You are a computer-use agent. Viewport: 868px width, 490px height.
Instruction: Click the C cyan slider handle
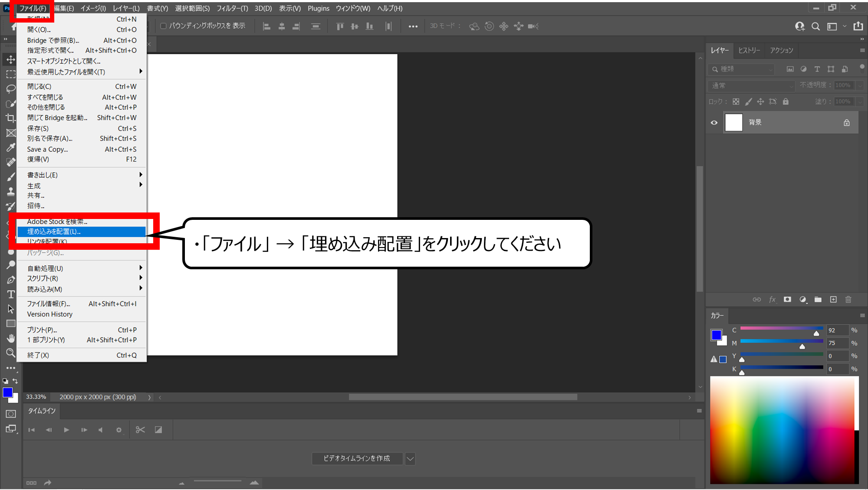point(816,333)
